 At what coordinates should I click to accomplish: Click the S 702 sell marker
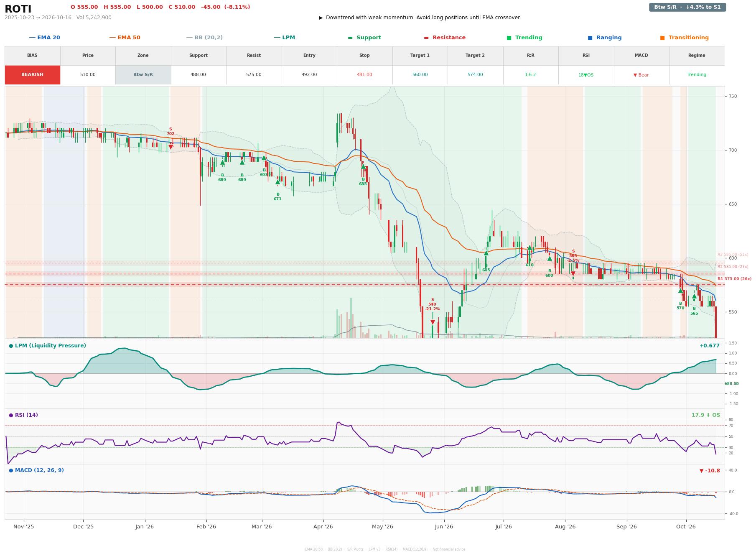[x=171, y=147]
